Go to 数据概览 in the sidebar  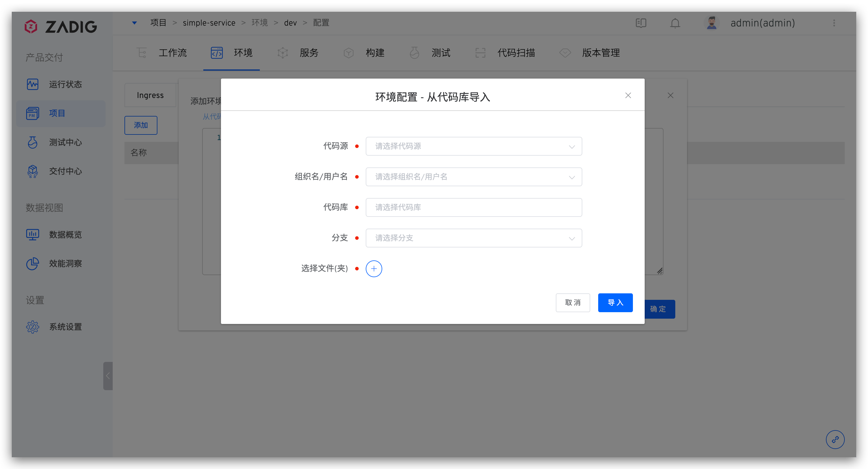click(x=65, y=234)
